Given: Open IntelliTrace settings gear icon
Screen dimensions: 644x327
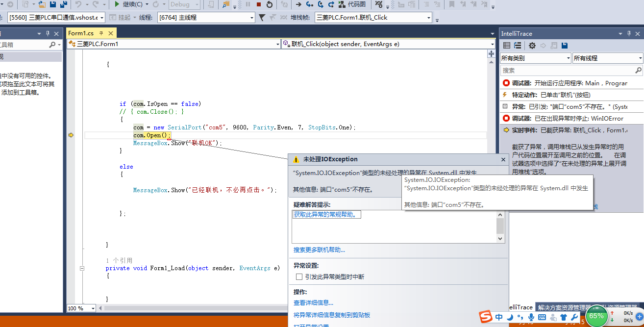Looking at the screenshot, I should click(532, 46).
